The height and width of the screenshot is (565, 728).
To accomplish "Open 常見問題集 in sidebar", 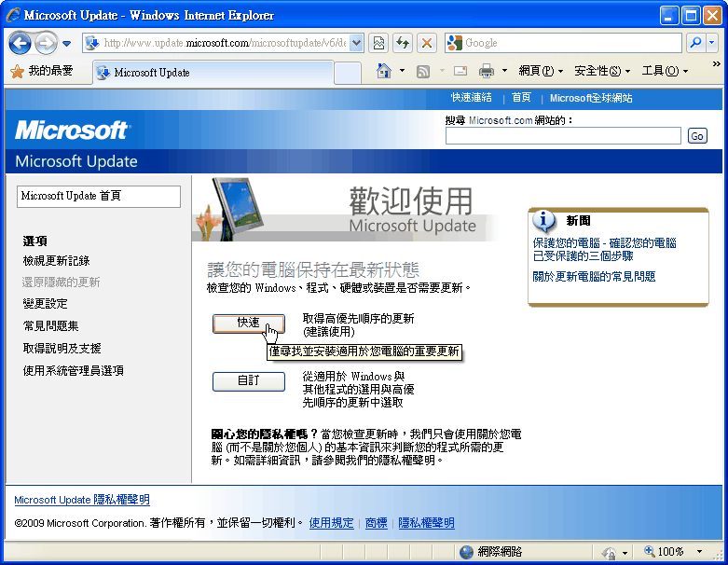I will point(50,326).
